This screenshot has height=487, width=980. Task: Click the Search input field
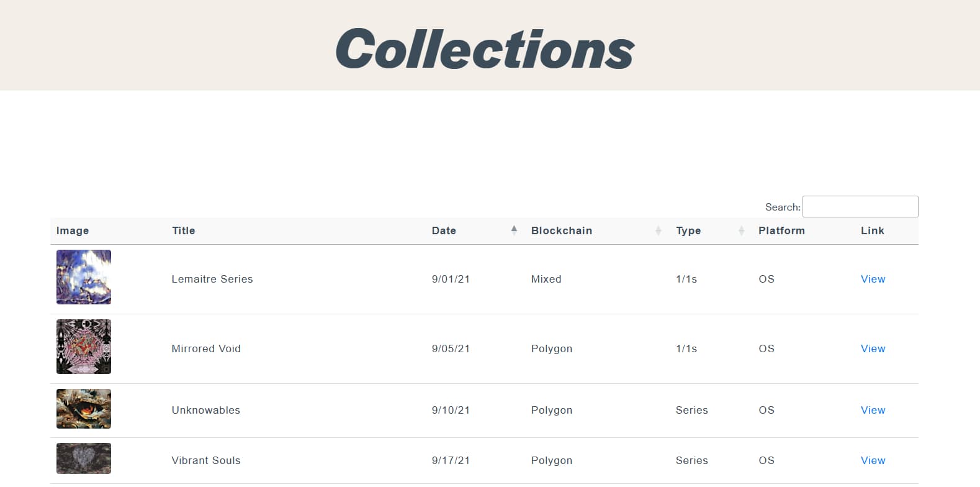click(860, 207)
